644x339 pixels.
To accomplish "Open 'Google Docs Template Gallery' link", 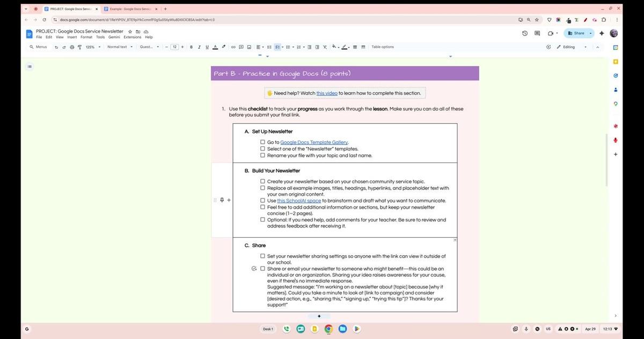I will click(314, 142).
